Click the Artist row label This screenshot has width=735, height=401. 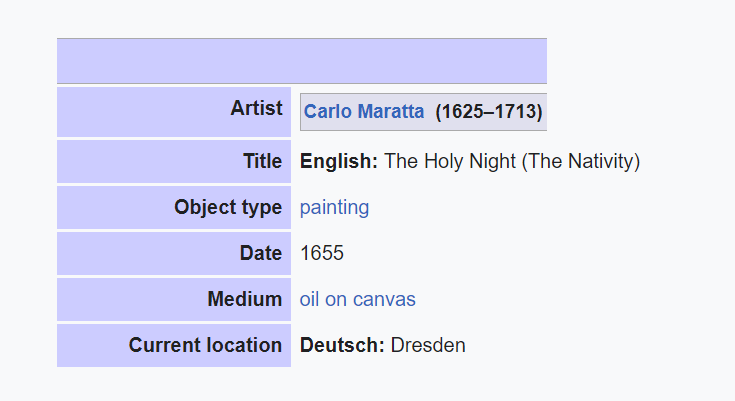tap(174, 112)
